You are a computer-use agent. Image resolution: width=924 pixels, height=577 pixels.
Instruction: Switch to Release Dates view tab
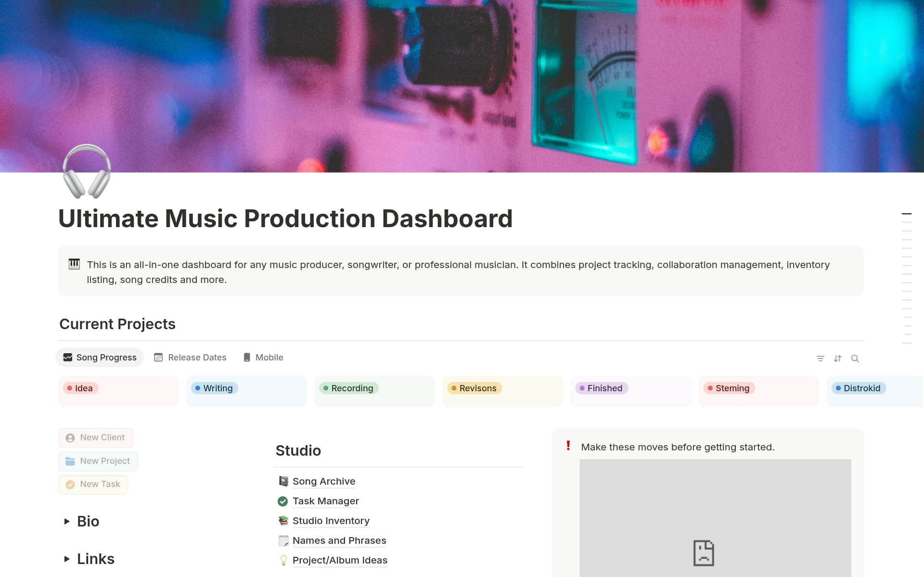pos(190,358)
